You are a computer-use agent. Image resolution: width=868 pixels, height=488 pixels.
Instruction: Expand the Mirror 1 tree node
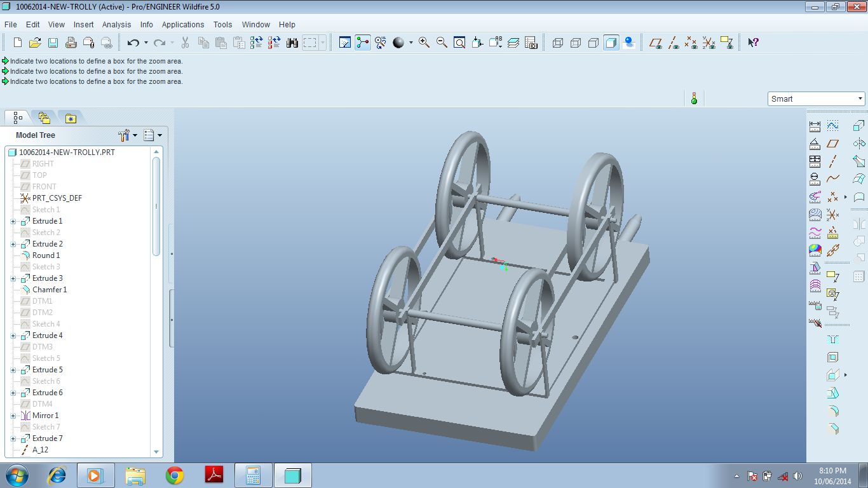pyautogui.click(x=13, y=416)
